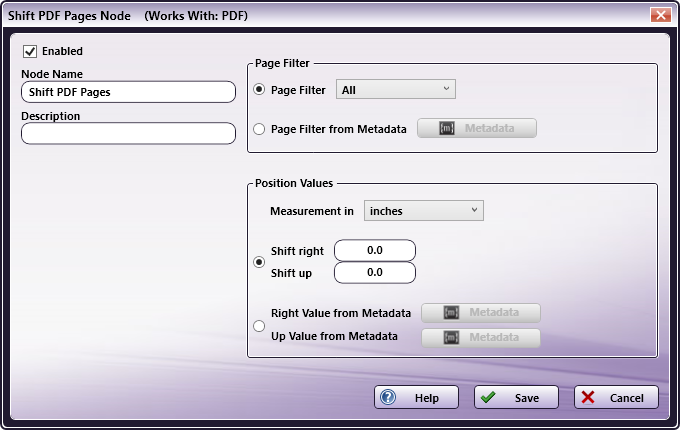The width and height of the screenshot is (680, 430).
Task: Click the Shift right value field
Action: coord(375,251)
